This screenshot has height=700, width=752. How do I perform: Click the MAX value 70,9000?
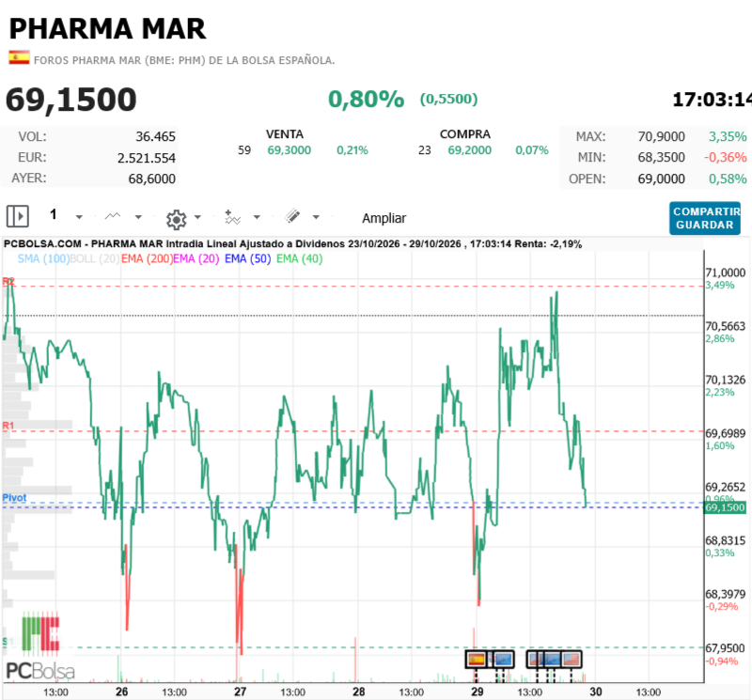(662, 136)
